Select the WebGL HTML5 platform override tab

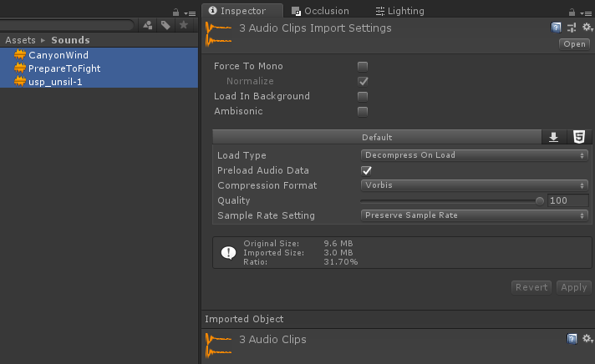point(578,138)
